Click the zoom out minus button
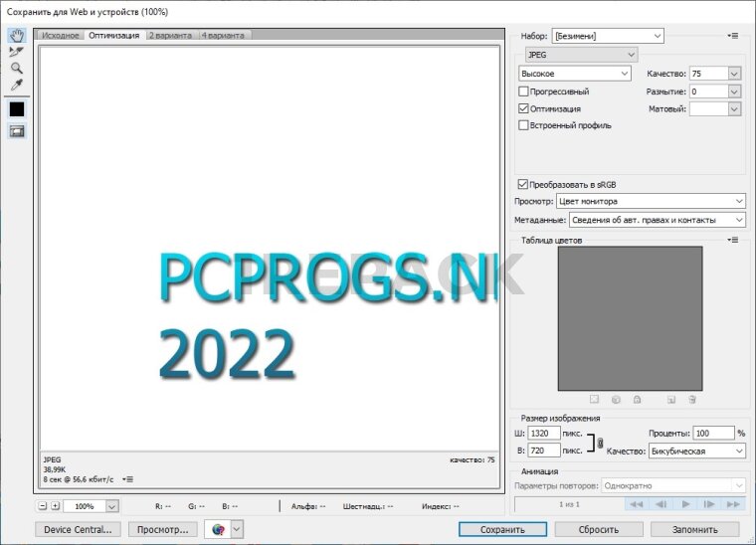 pyautogui.click(x=43, y=506)
